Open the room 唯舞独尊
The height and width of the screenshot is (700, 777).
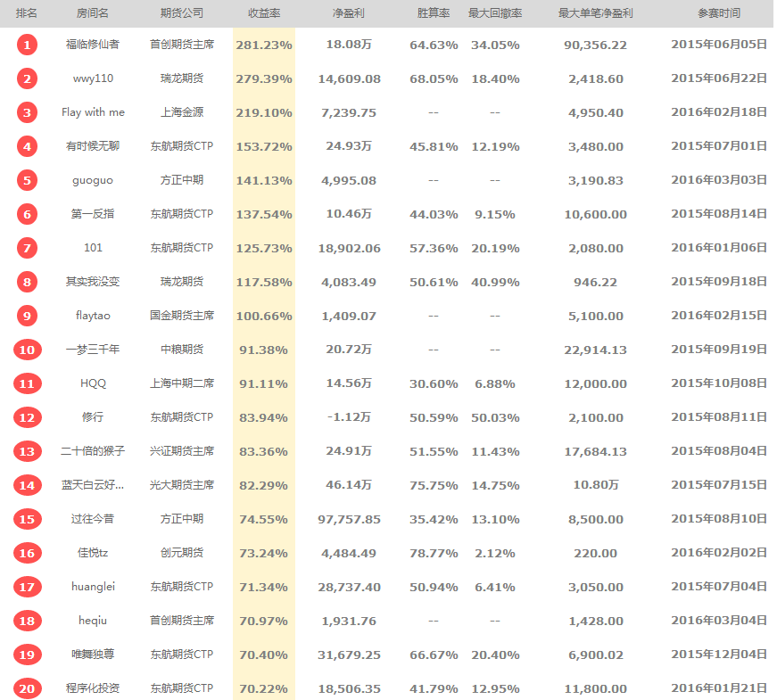tap(93, 655)
